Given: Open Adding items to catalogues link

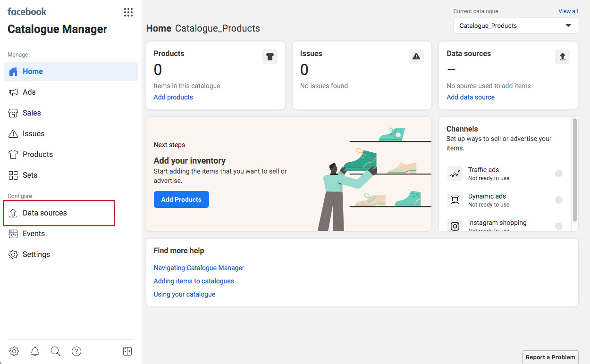Looking at the screenshot, I should 194,281.
